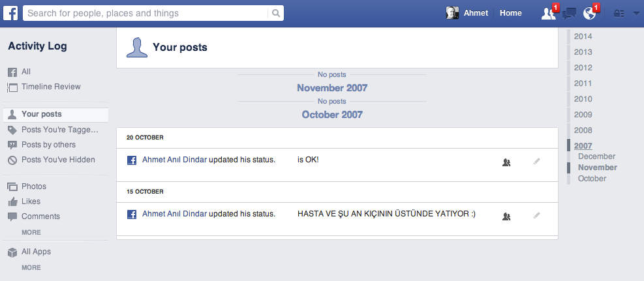Open Ahmet Anıl Dindar link in 20 October post

175,160
